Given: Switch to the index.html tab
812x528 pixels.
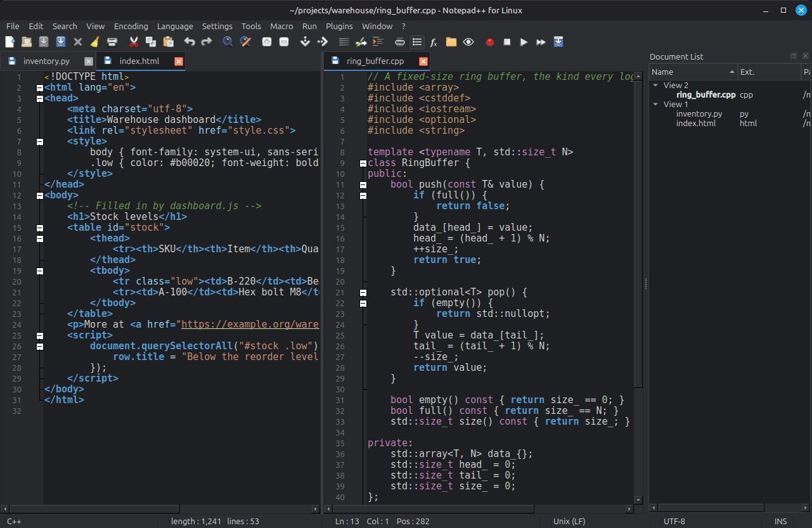Looking at the screenshot, I should pyautogui.click(x=140, y=61).
